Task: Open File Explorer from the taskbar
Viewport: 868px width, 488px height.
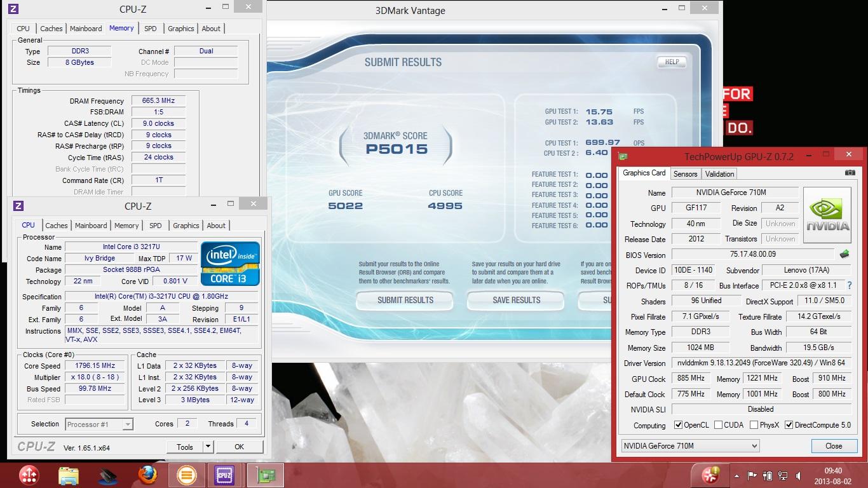Action: (x=68, y=475)
